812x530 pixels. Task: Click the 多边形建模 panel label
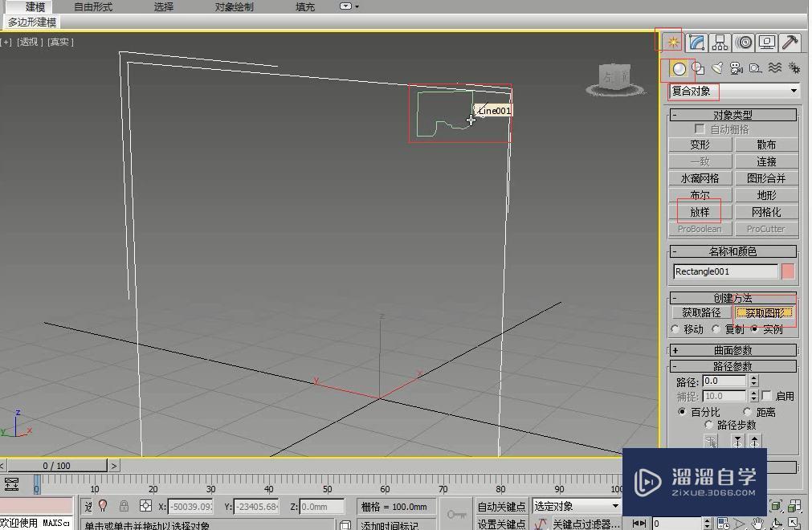coord(32,22)
